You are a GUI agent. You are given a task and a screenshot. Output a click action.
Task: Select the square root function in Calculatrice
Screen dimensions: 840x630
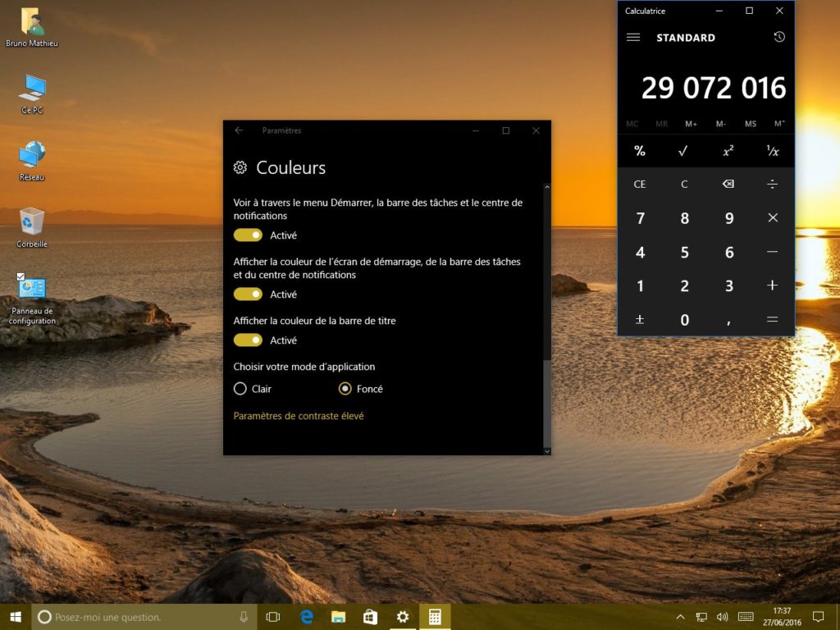[x=684, y=151]
